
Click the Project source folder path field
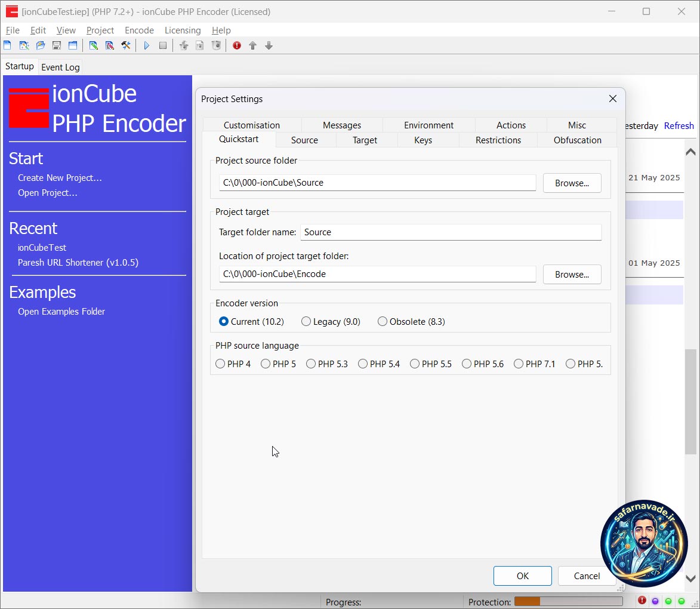coord(377,183)
